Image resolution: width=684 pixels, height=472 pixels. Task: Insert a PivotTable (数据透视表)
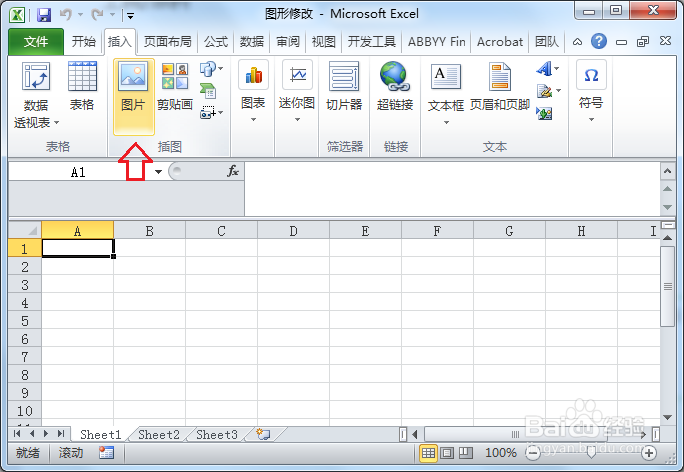point(36,95)
